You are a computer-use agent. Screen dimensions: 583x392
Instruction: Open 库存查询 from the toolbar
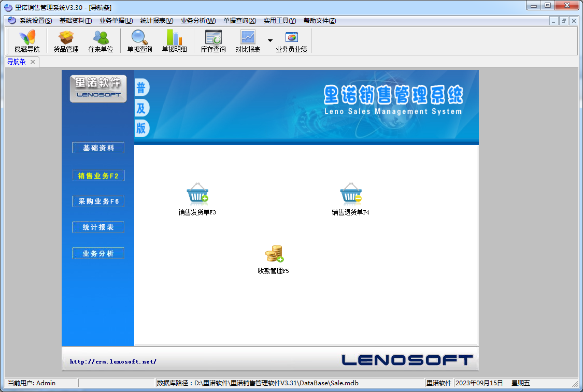(x=214, y=41)
